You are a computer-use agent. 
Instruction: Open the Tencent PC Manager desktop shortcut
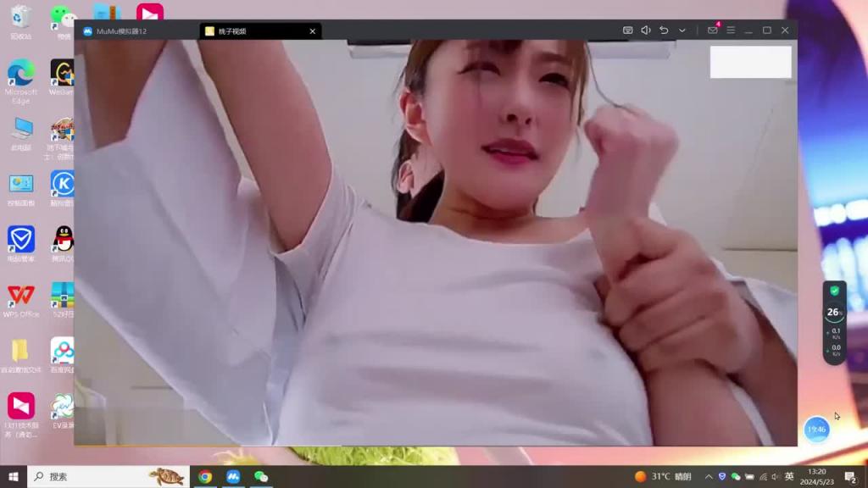[x=21, y=244]
